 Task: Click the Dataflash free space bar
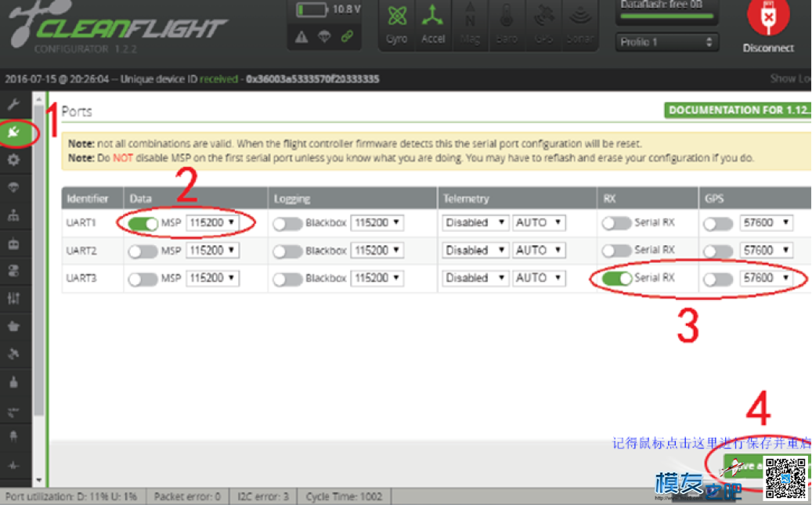(666, 16)
